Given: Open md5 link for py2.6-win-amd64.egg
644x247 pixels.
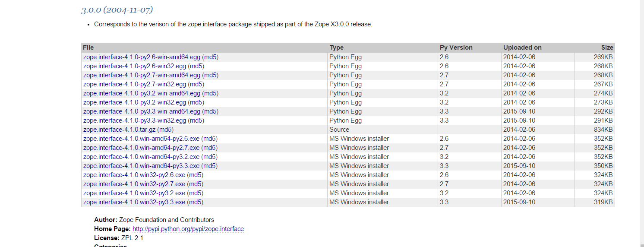Looking at the screenshot, I should [x=210, y=57].
